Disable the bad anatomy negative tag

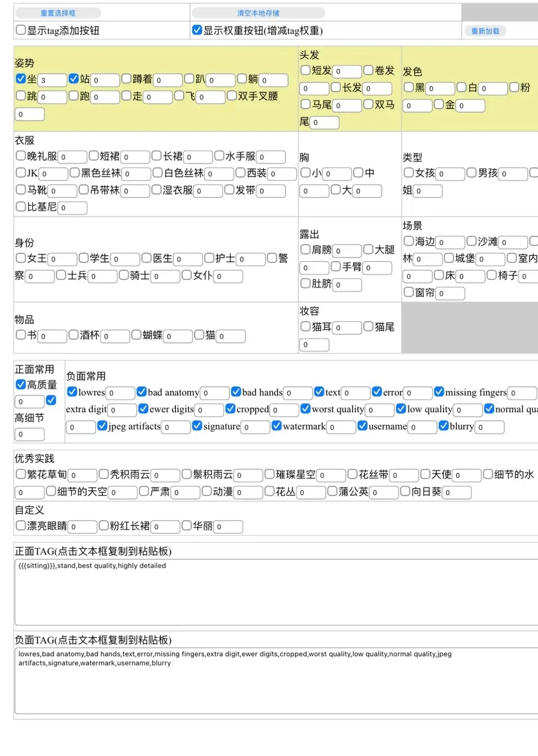[141, 392]
